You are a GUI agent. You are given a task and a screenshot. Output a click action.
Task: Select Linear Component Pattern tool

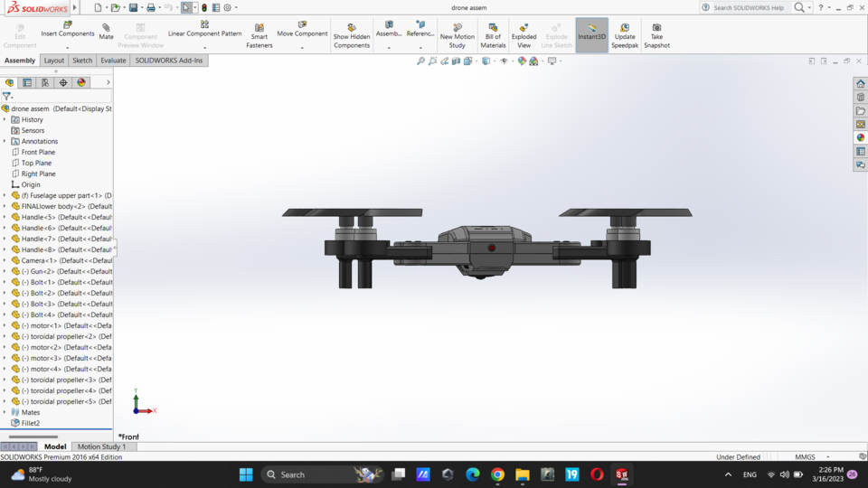[205, 29]
